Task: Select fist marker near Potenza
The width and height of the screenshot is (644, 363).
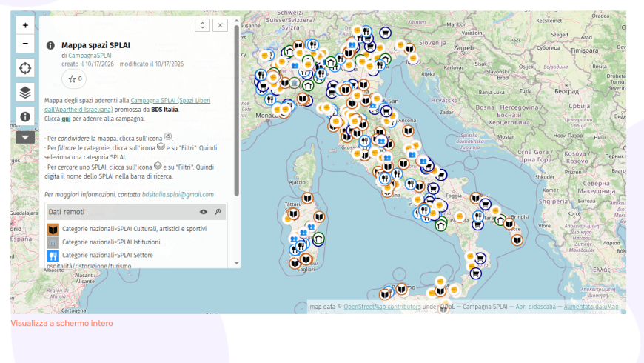Action: coord(460,216)
